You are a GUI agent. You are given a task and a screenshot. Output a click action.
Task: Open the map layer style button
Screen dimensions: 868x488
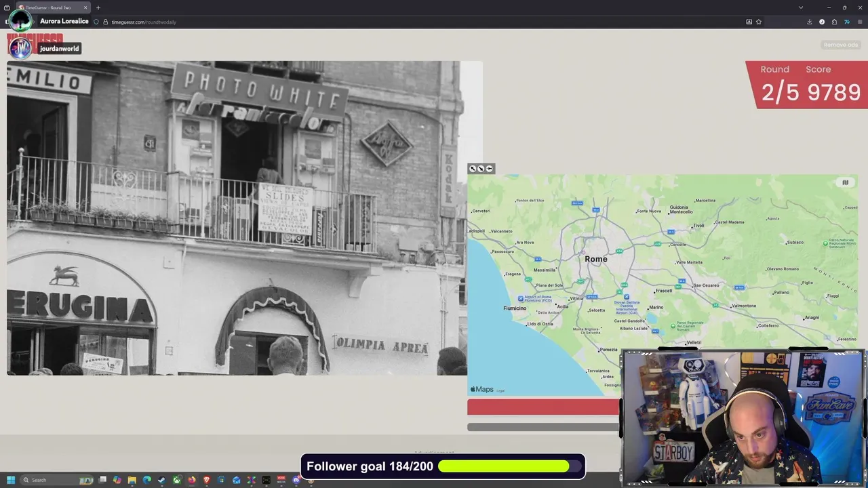845,182
